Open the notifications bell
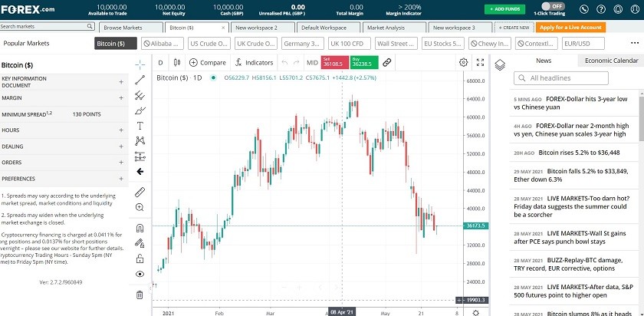 pyautogui.click(x=618, y=9)
